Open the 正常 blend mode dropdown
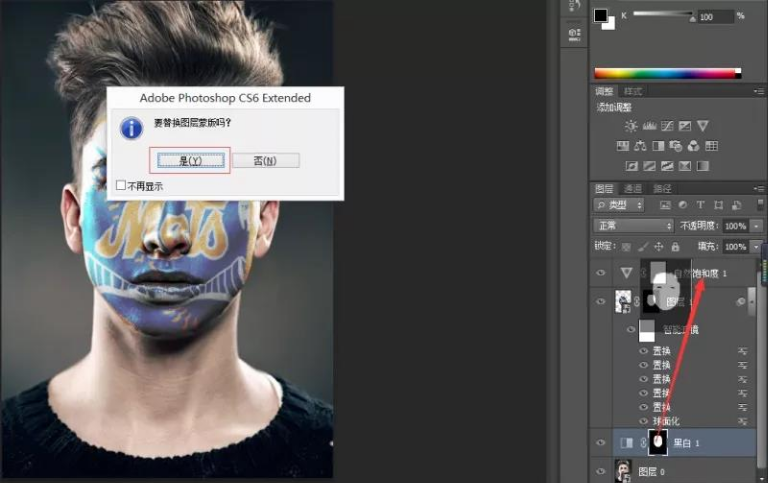768x483 pixels. (x=634, y=225)
